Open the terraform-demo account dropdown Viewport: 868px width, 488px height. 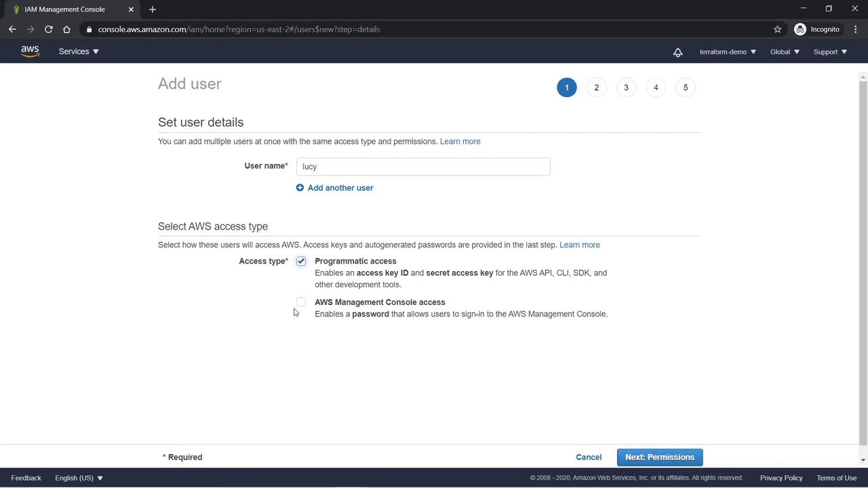click(727, 52)
